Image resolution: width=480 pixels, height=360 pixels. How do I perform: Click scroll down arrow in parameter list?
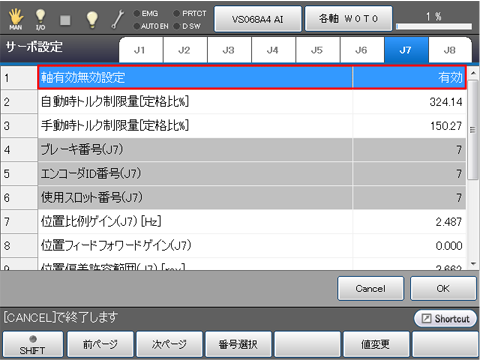click(473, 264)
